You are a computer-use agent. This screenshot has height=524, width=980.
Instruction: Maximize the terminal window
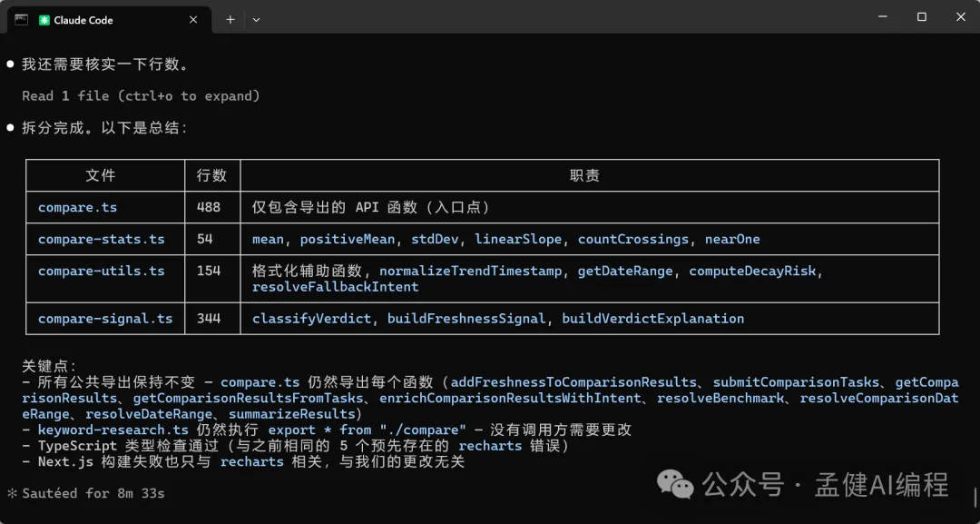point(921,17)
